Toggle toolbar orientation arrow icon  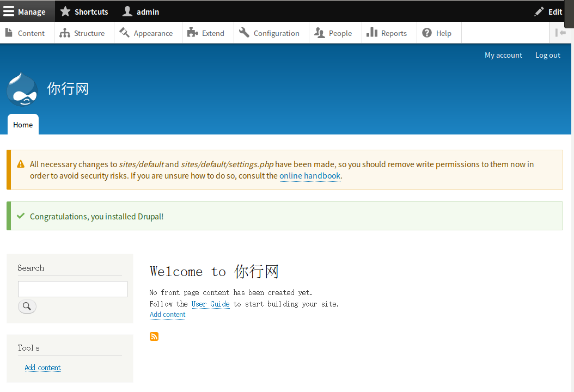pyautogui.click(x=560, y=33)
